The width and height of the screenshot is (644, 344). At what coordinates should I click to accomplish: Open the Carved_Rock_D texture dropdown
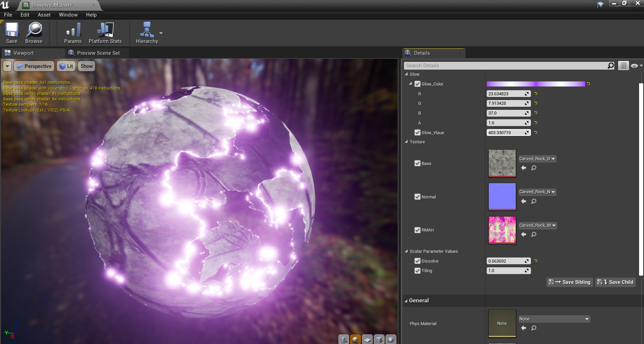click(x=537, y=158)
